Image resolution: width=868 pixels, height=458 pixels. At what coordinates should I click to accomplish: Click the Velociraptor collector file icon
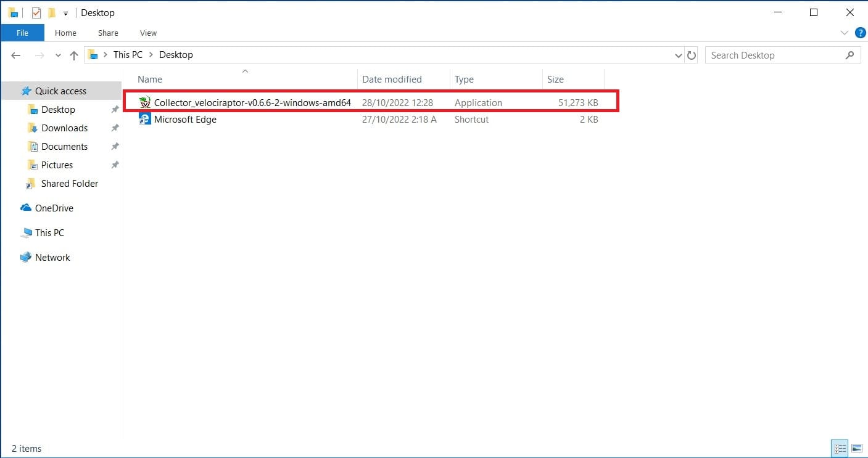[144, 102]
